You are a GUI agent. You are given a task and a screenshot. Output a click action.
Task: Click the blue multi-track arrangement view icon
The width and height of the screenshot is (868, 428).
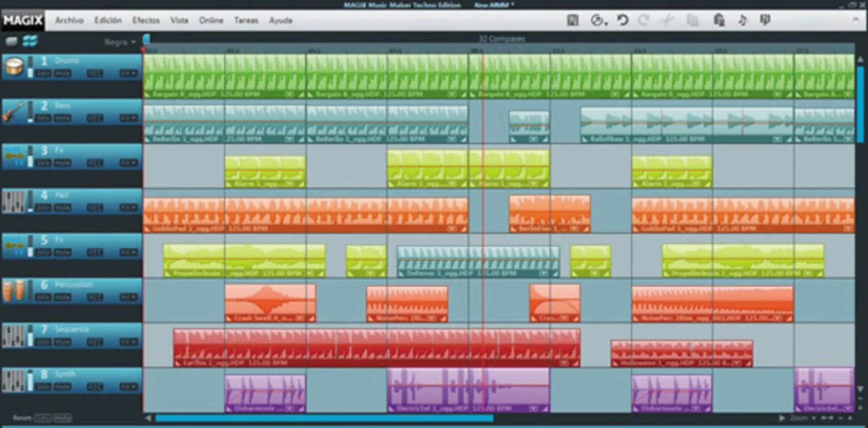30,41
